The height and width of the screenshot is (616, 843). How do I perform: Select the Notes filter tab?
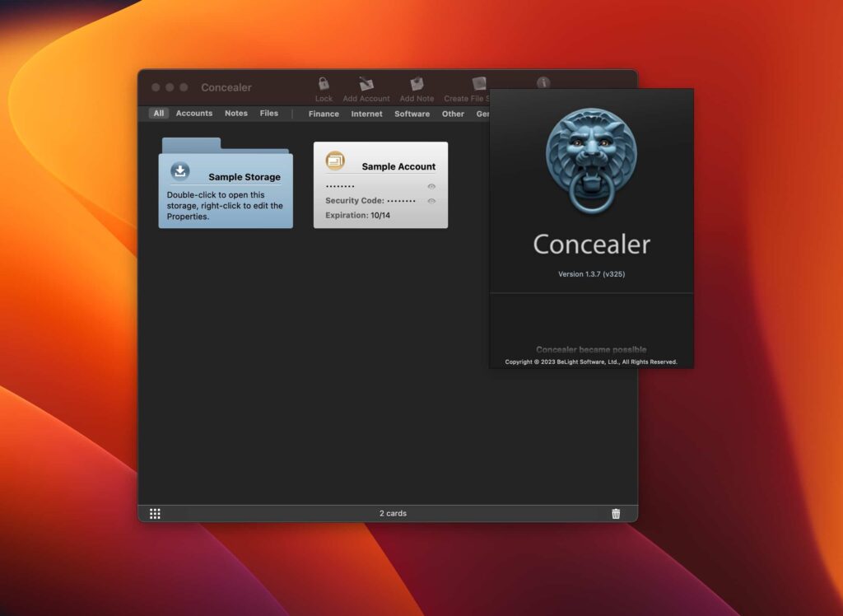(235, 113)
